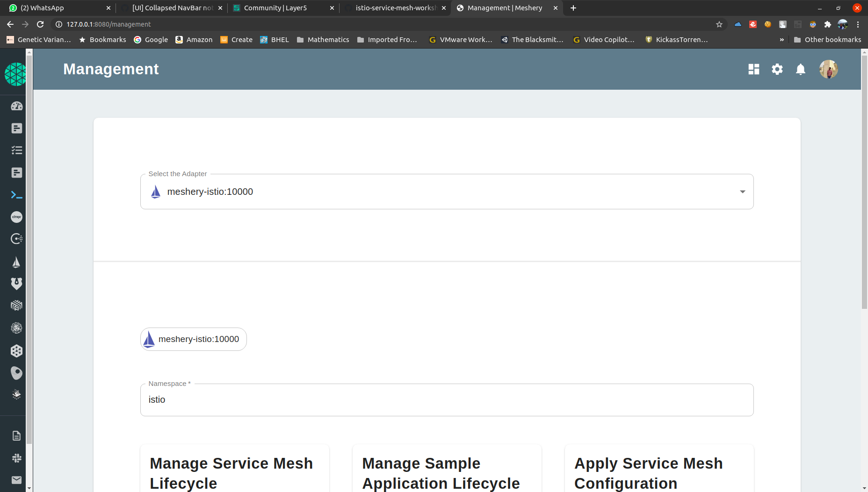Open the Istio sailboat icon in the sidebar
The height and width of the screenshot is (492, 868).
coord(16,262)
